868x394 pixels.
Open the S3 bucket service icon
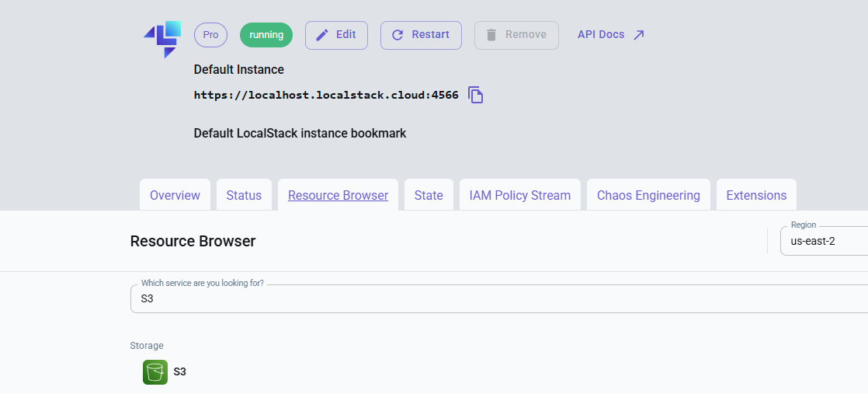(x=155, y=371)
